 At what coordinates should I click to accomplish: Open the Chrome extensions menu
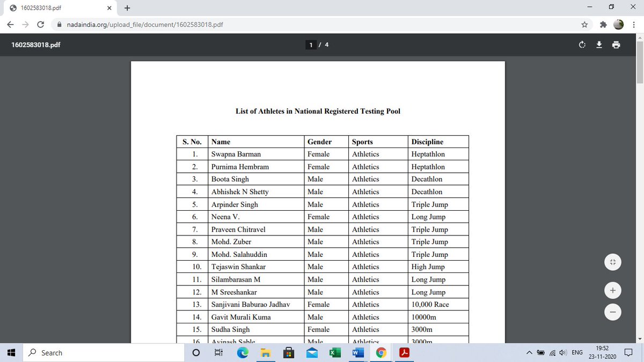(x=602, y=25)
